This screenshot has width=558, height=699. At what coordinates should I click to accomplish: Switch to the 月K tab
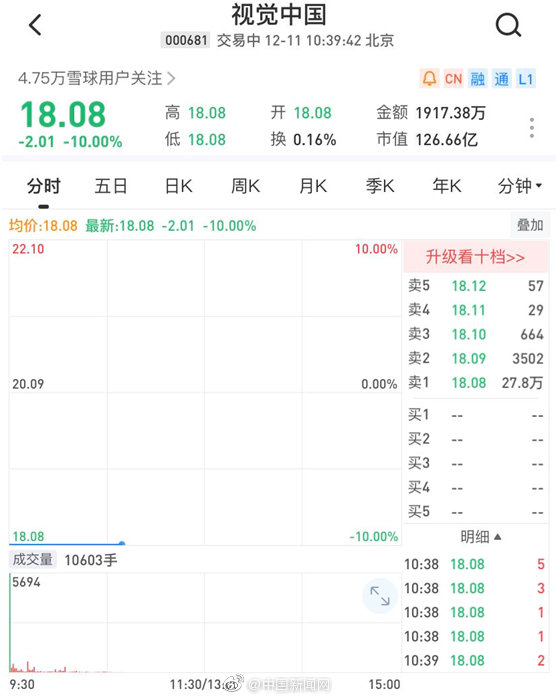pyautogui.click(x=313, y=186)
